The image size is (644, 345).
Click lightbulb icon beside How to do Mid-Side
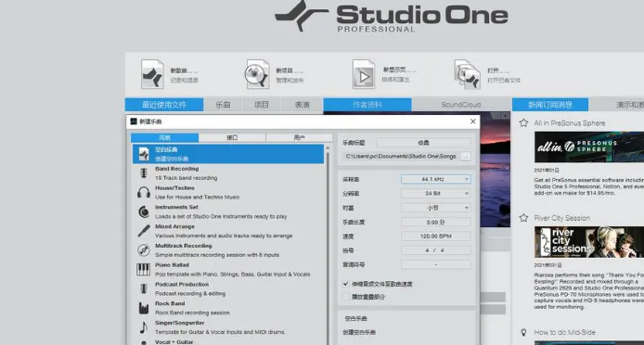(523, 332)
